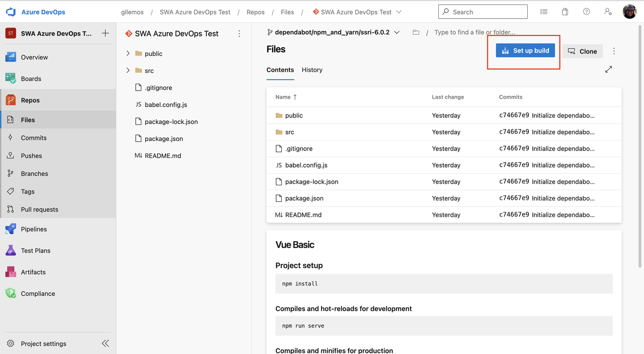
Task: Click the Clone button
Action: click(x=582, y=51)
